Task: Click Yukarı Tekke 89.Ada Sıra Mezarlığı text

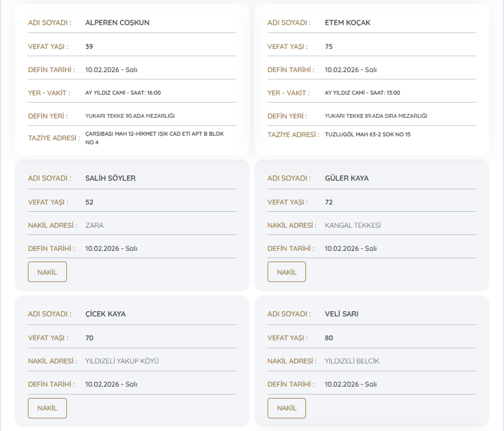Action: (x=376, y=116)
